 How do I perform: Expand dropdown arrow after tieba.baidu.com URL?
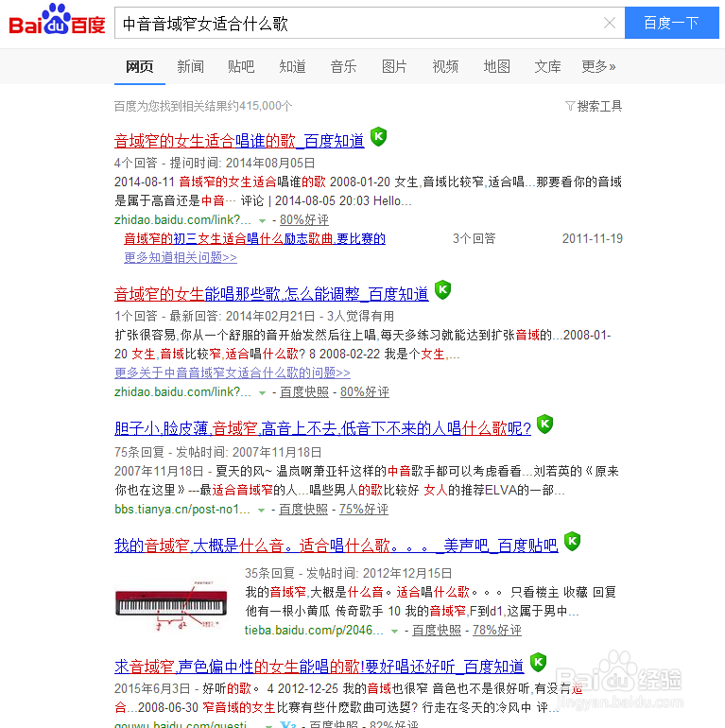(x=394, y=632)
